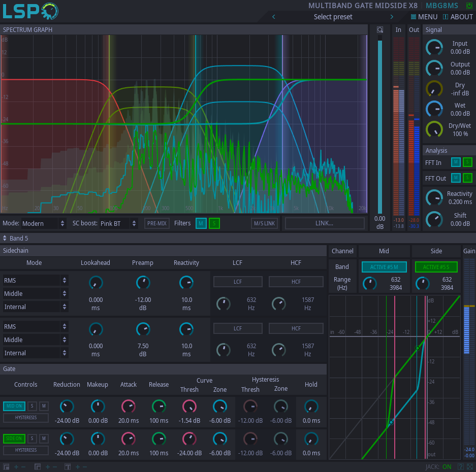
Task: Disable the Filters M toggle
Action: [x=201, y=223]
